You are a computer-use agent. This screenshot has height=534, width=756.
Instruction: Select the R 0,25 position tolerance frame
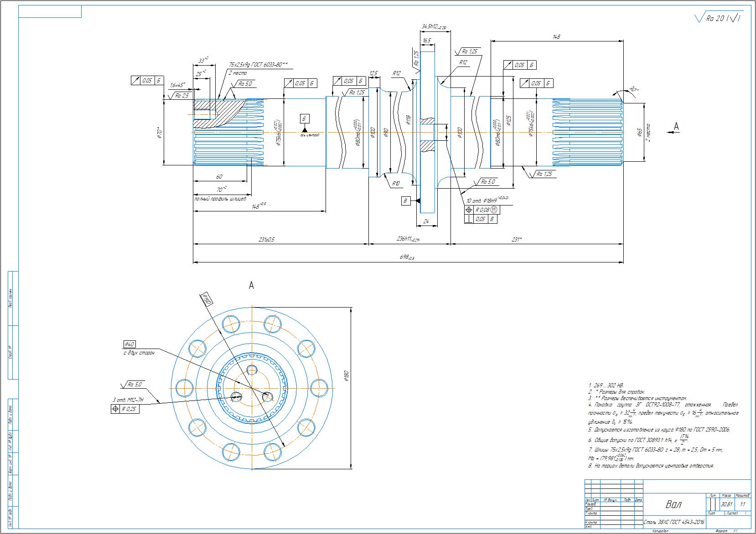[125, 409]
